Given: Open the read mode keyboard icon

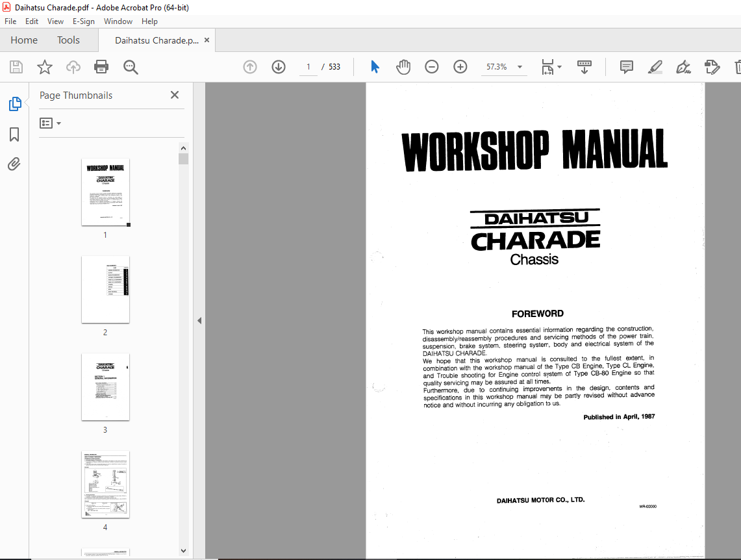Looking at the screenshot, I should [584, 67].
